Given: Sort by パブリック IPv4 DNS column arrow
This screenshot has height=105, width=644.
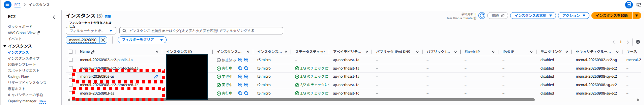Looking at the screenshot, I should 417,52.
